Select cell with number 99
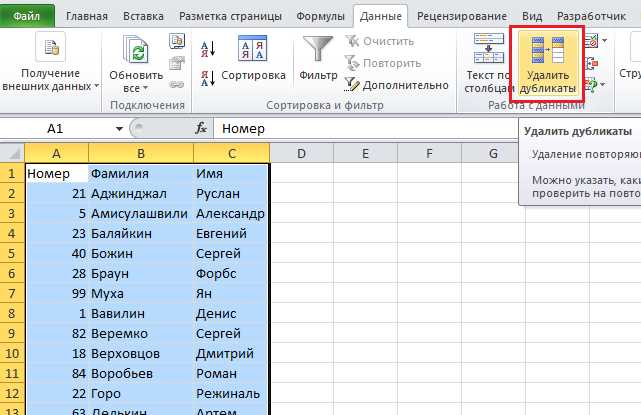The image size is (641, 415). point(56,294)
